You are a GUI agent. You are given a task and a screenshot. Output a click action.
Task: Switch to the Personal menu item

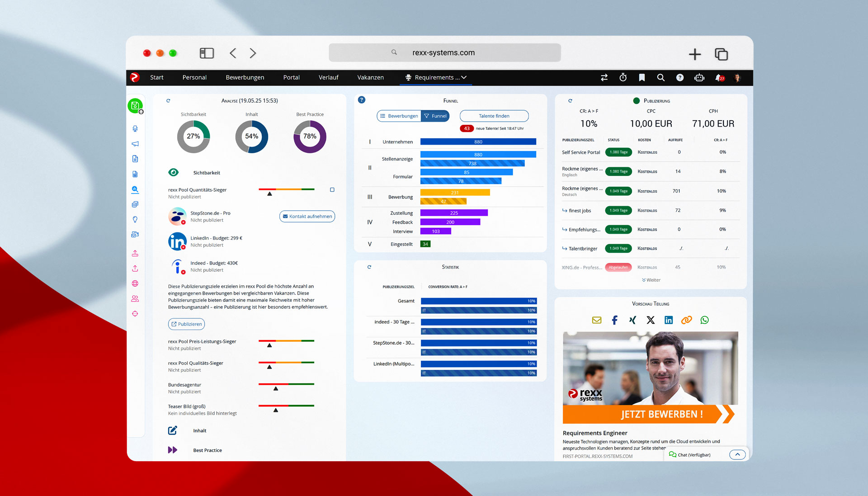coord(194,77)
